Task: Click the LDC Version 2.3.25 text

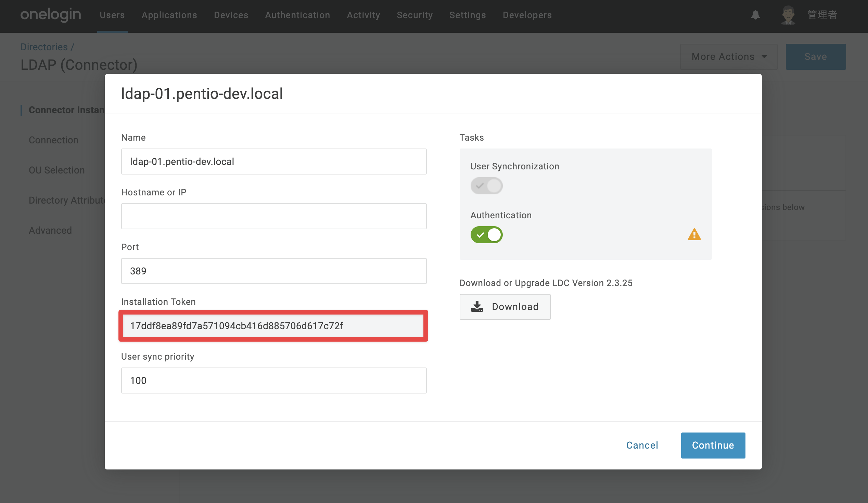Action: point(592,283)
